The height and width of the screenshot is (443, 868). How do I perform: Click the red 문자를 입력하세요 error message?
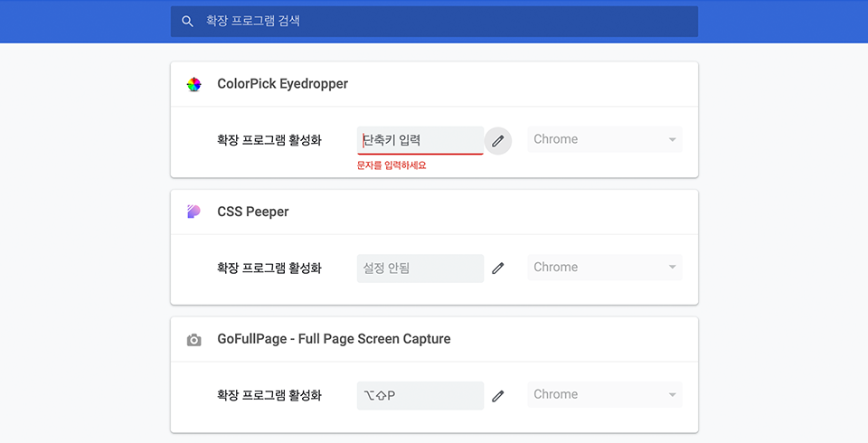pos(392,165)
